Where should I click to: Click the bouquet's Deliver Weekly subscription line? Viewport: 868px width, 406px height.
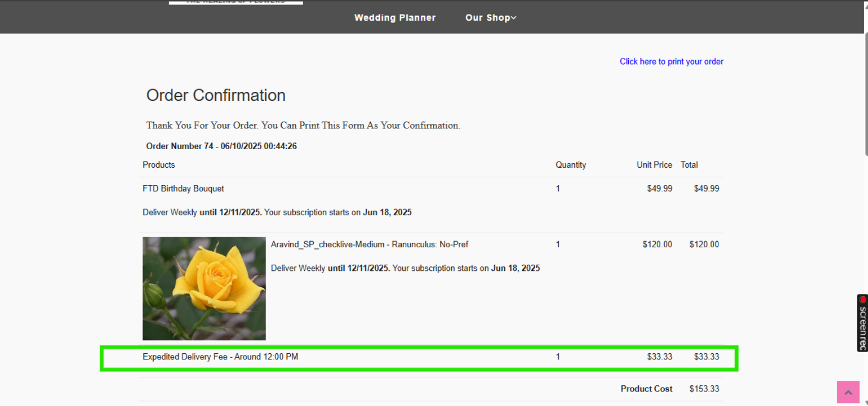277,213
